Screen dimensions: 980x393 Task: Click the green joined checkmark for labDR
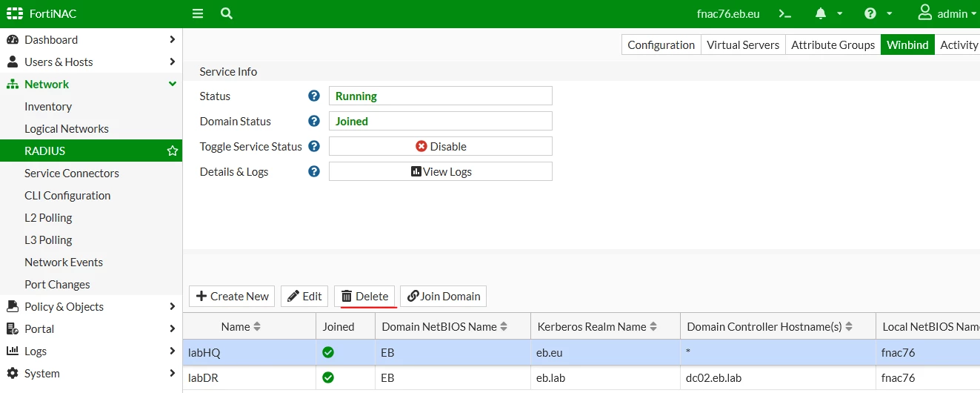tap(328, 377)
